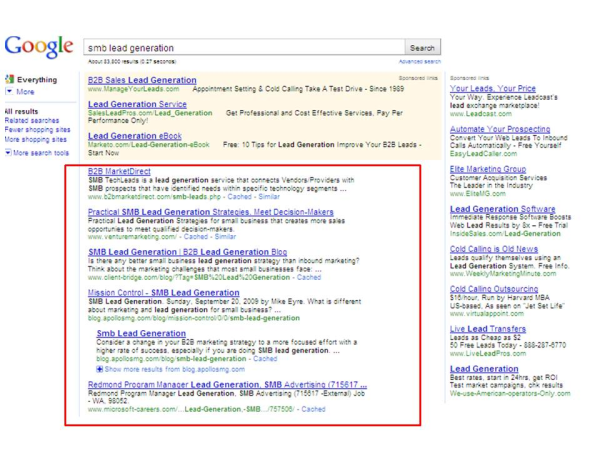Open Cached link for b2bmarketdirect.com result
The image size is (600, 450).
click(240, 197)
